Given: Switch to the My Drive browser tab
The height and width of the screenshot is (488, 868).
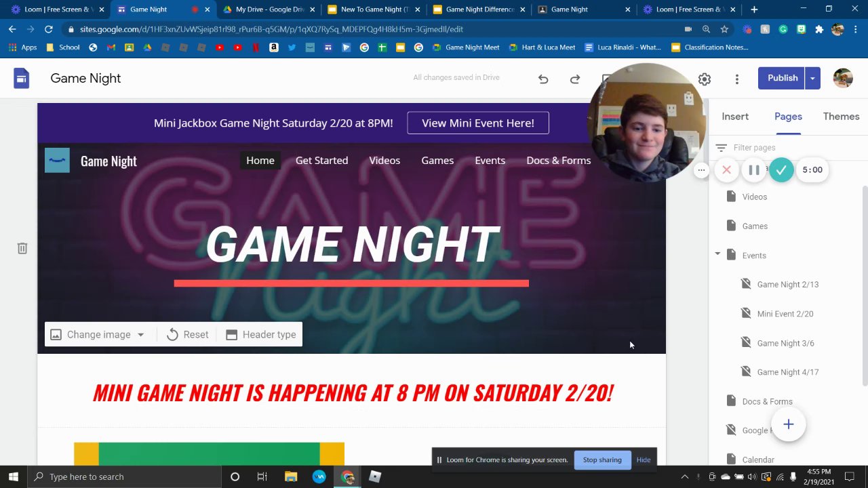Looking at the screenshot, I should (269, 9).
